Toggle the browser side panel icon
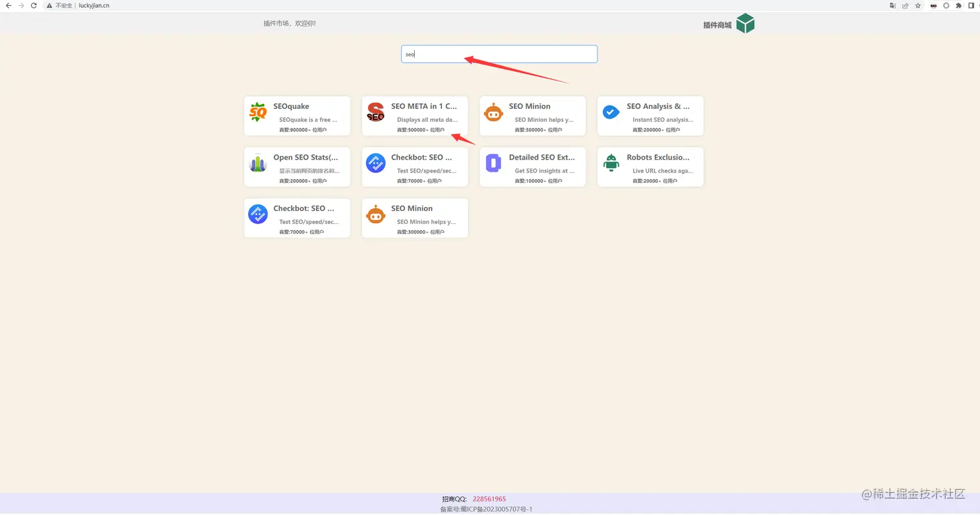 coord(972,5)
